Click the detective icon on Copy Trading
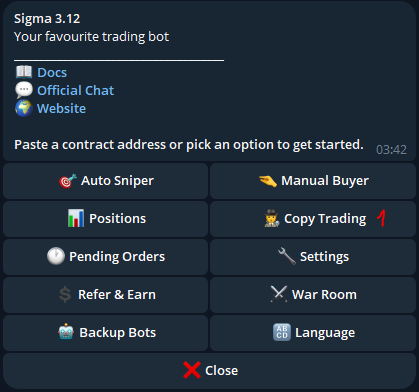This screenshot has height=392, width=419. click(x=272, y=219)
